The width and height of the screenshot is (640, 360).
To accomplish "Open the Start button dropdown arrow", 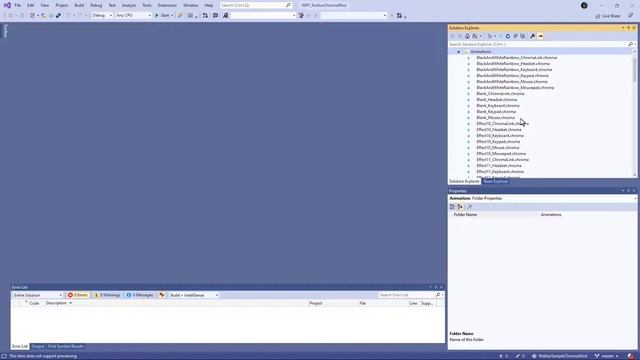I will 172,16.
